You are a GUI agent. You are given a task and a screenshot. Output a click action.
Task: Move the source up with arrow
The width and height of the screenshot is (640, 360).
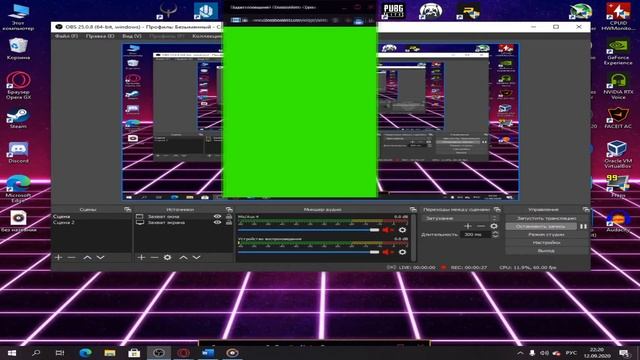click(183, 258)
